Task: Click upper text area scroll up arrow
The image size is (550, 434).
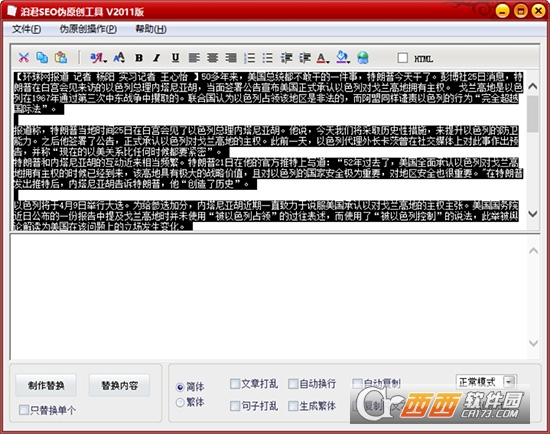Action: [533, 86]
